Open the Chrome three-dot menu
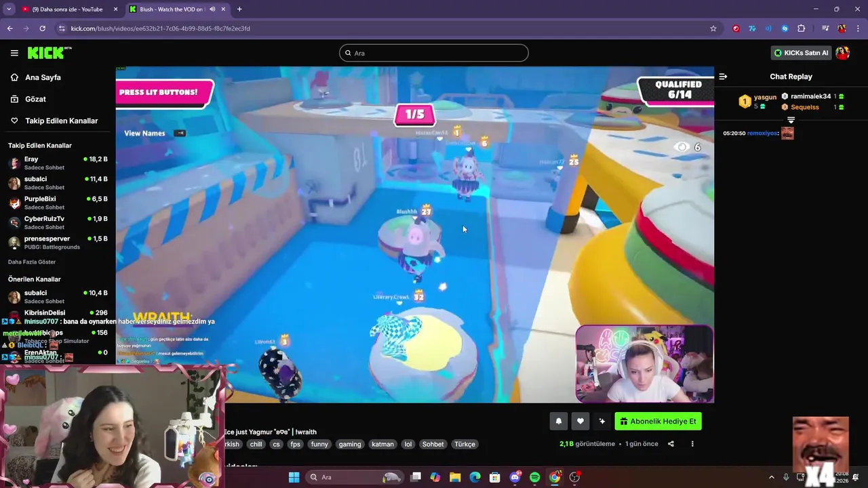The width and height of the screenshot is (868, 488). pyautogui.click(x=858, y=28)
